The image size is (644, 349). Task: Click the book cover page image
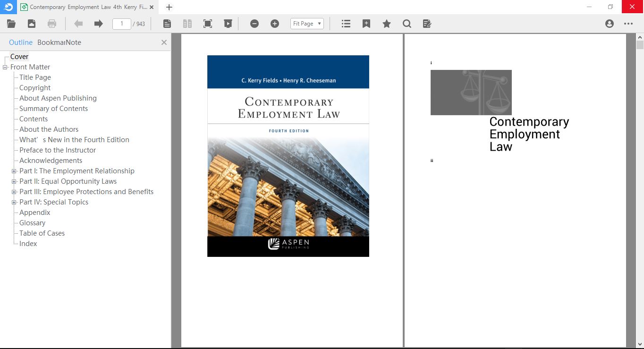(288, 156)
